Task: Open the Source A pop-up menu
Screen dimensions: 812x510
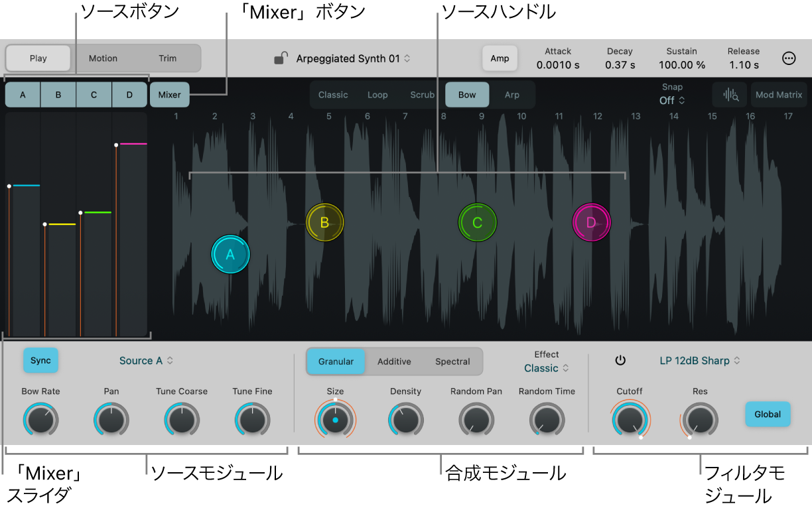Action: click(x=147, y=361)
